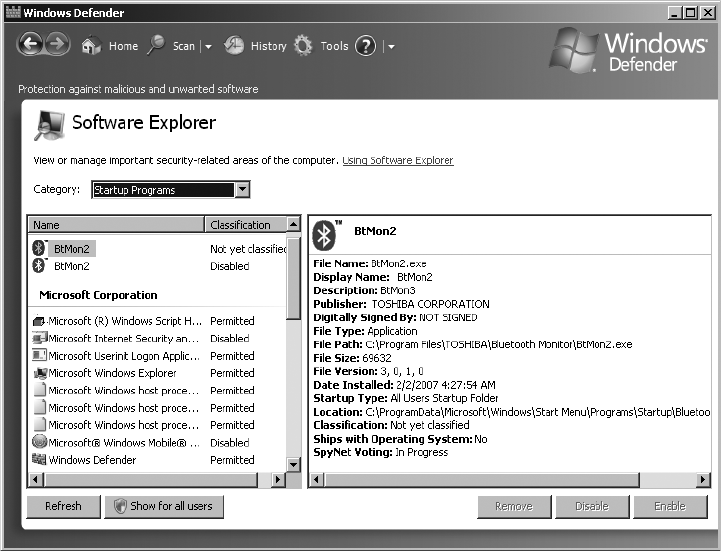
Task: Click the large Bluetooth icon in details pane
Action: pos(325,235)
